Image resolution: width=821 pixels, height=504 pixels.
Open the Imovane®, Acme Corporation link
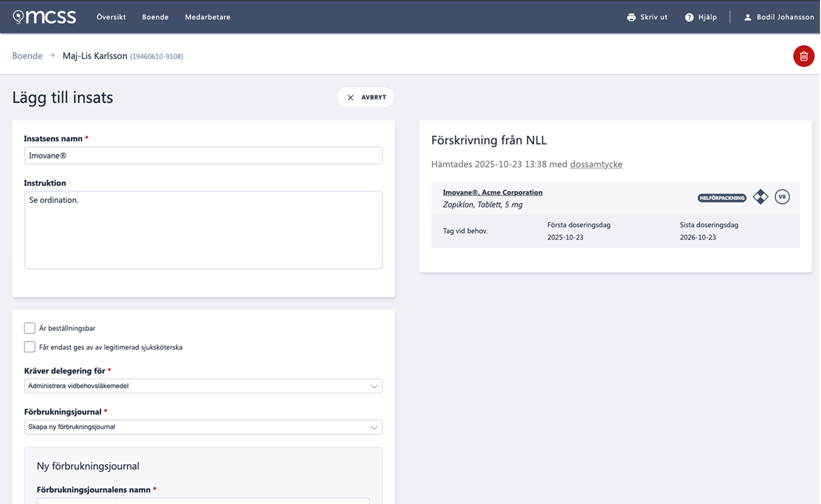[492, 192]
